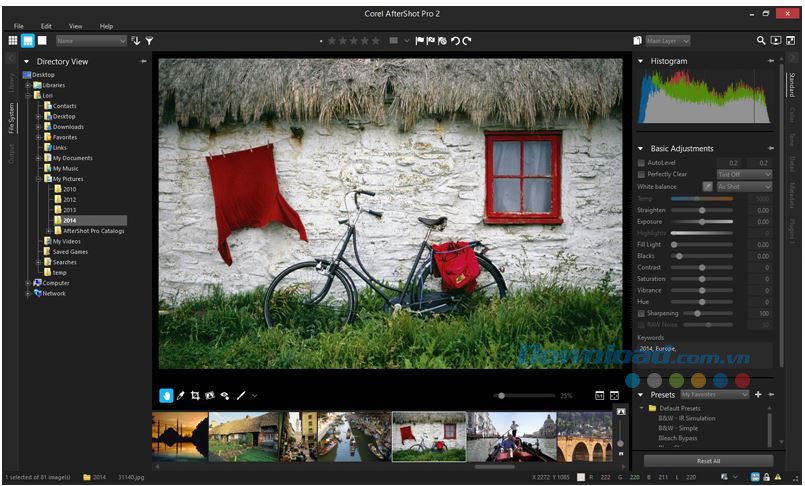Switch to thumbnail grid view

tap(13, 41)
